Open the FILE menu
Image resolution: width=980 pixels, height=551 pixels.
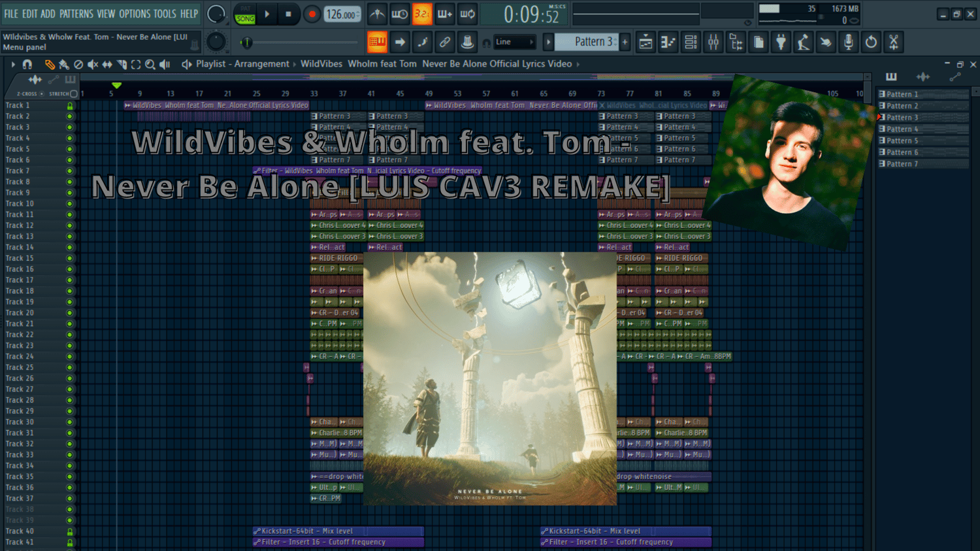point(11,14)
